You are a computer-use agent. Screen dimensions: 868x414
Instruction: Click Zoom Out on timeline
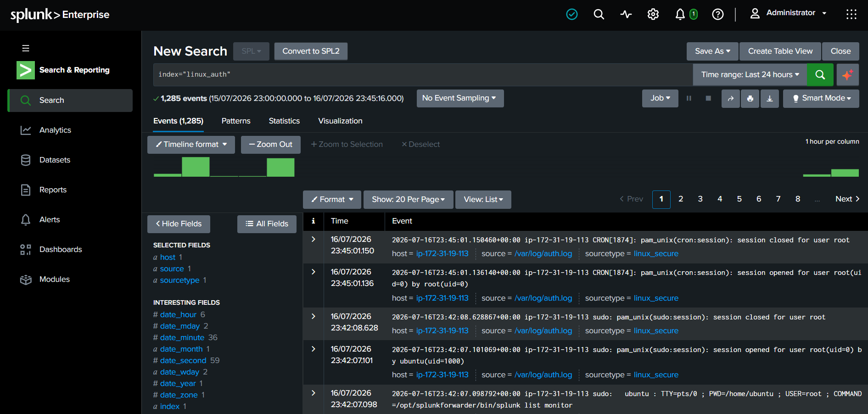coord(270,145)
